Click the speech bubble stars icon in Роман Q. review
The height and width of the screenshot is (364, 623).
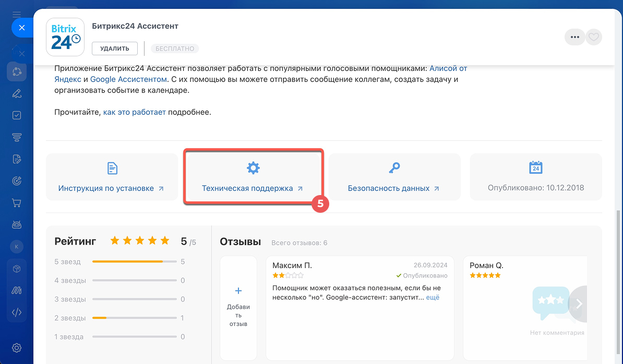[x=550, y=302]
